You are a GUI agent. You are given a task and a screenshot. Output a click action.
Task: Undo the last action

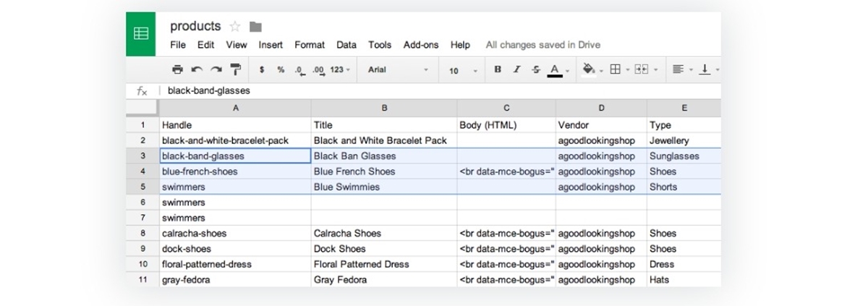(x=197, y=69)
